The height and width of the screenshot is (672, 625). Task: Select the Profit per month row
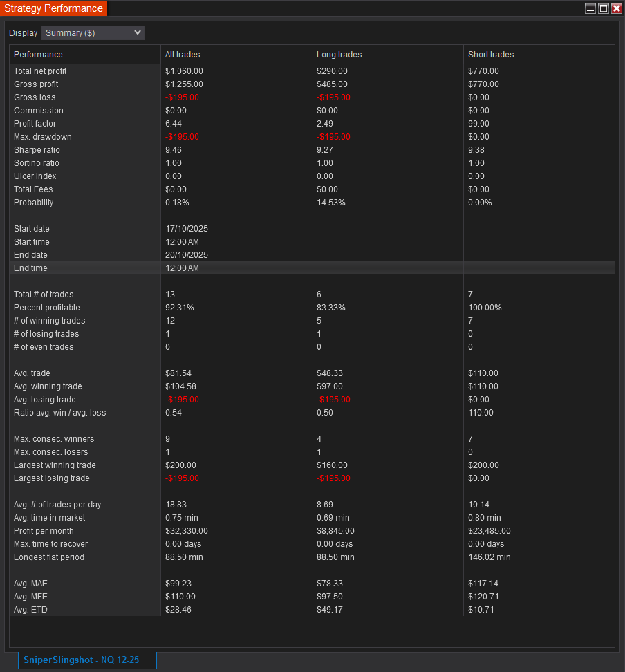coord(44,531)
